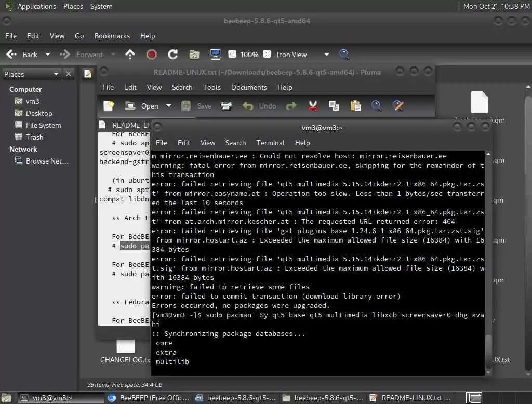Click terminal scrollbar thumb

click(x=488, y=351)
